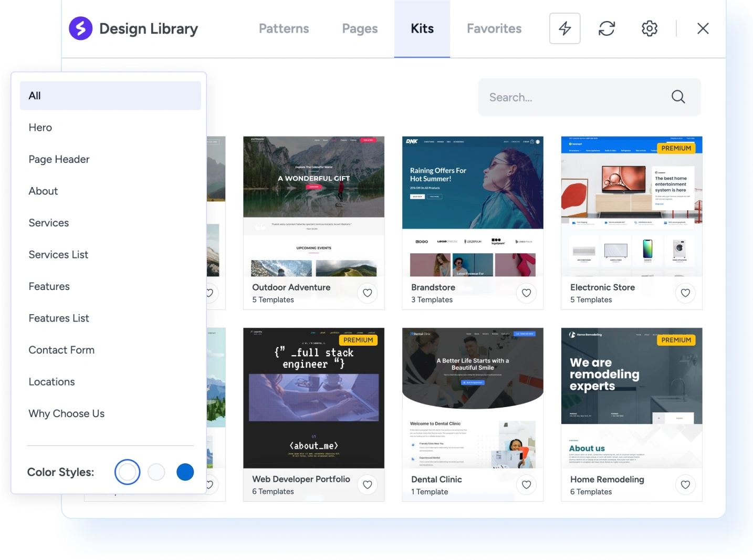Image resolution: width=753 pixels, height=560 pixels.
Task: Open the Patterns tab
Action: coord(284,28)
